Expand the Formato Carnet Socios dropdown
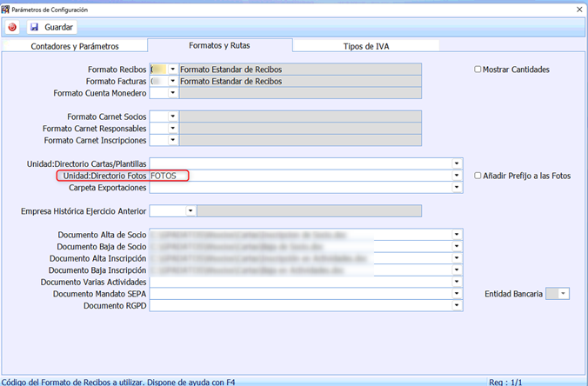This screenshot has width=588, height=386. pos(172,116)
